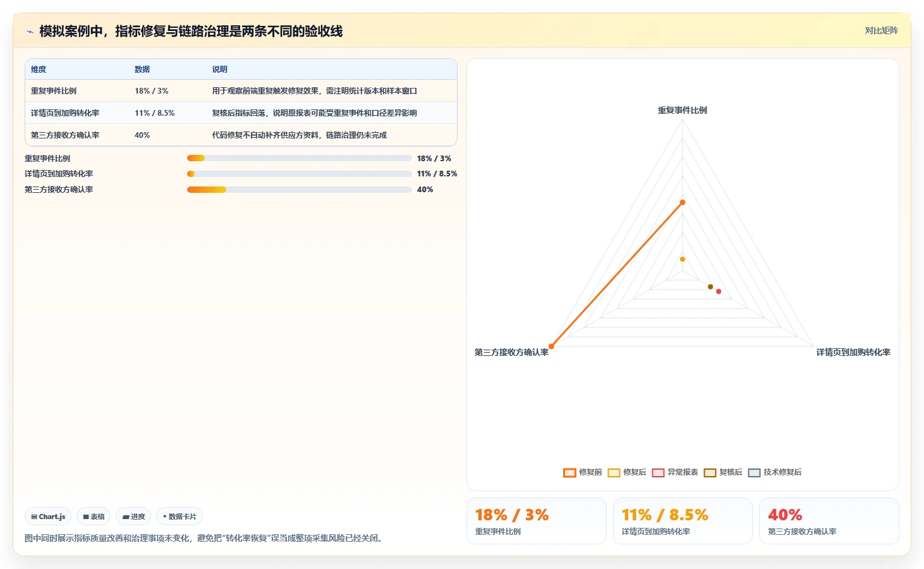Viewport: 924px width, 569px height.
Task: Toggle the 复核后 legend swatch
Action: [x=710, y=472]
